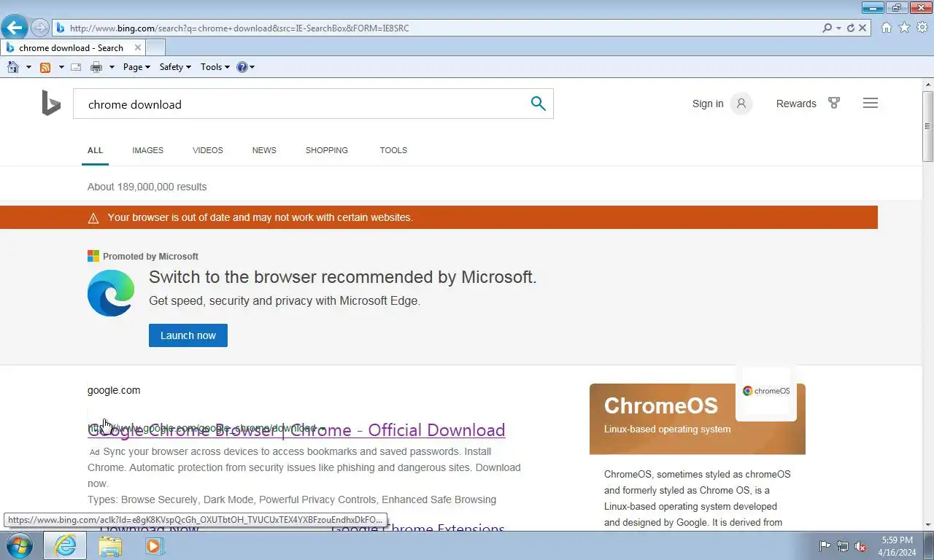The width and height of the screenshot is (934, 560).
Task: Click the vertical scrollbar thumb
Action: (x=928, y=126)
